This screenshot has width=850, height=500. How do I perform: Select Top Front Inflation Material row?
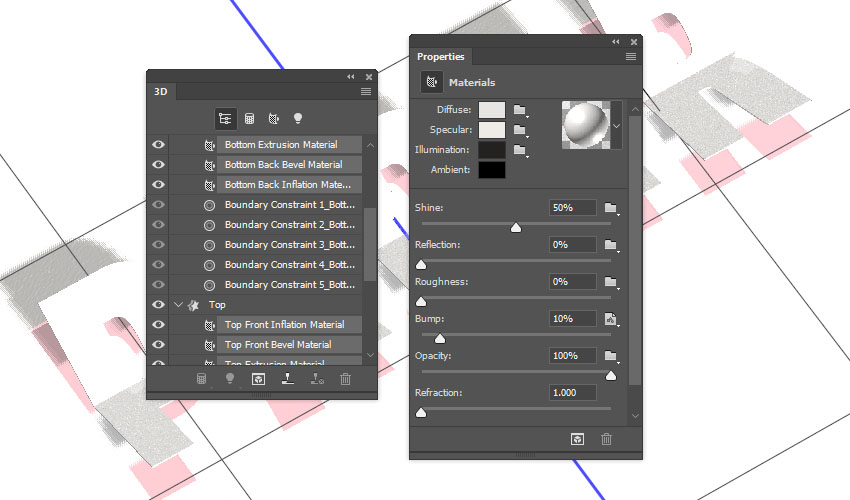click(x=289, y=325)
